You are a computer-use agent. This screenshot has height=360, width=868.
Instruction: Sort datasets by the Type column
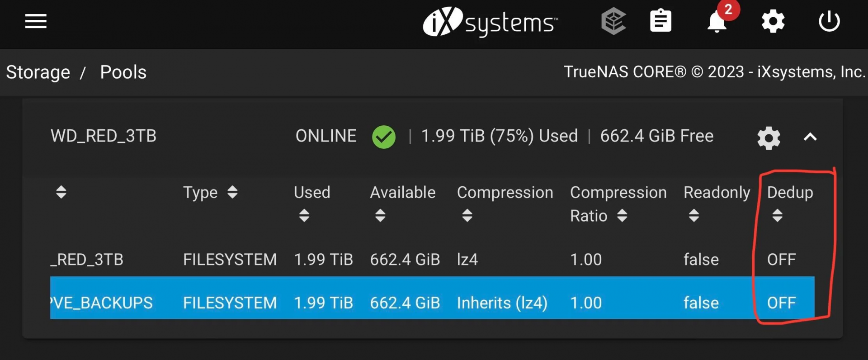tap(210, 192)
